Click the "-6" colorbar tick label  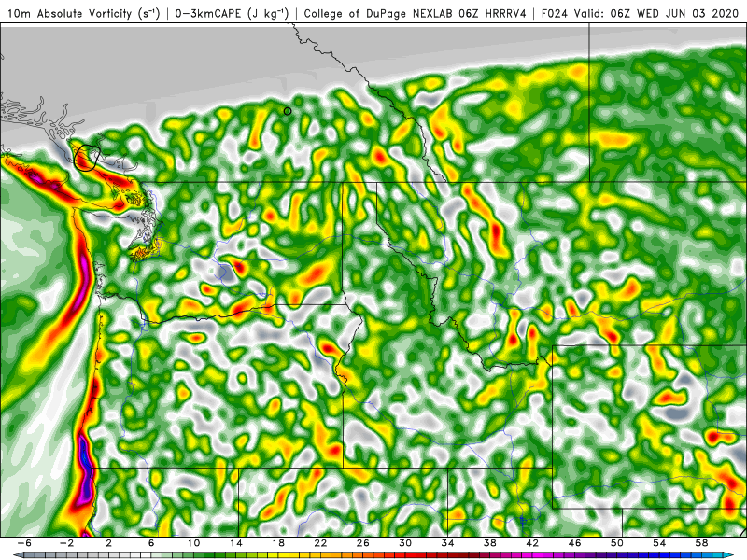(24, 543)
